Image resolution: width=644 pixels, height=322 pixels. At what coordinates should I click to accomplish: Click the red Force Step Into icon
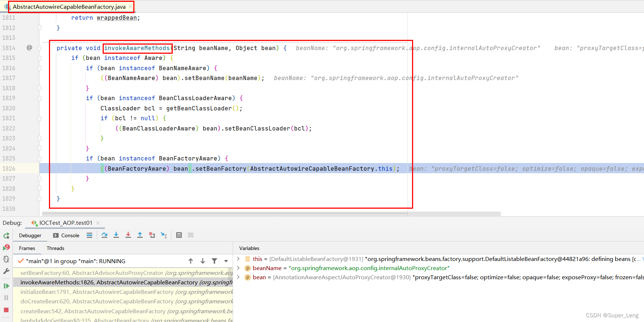pos(128,235)
